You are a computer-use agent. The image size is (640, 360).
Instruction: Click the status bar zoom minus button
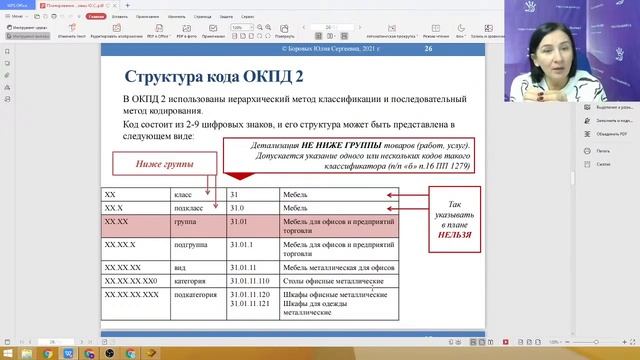click(x=567, y=342)
